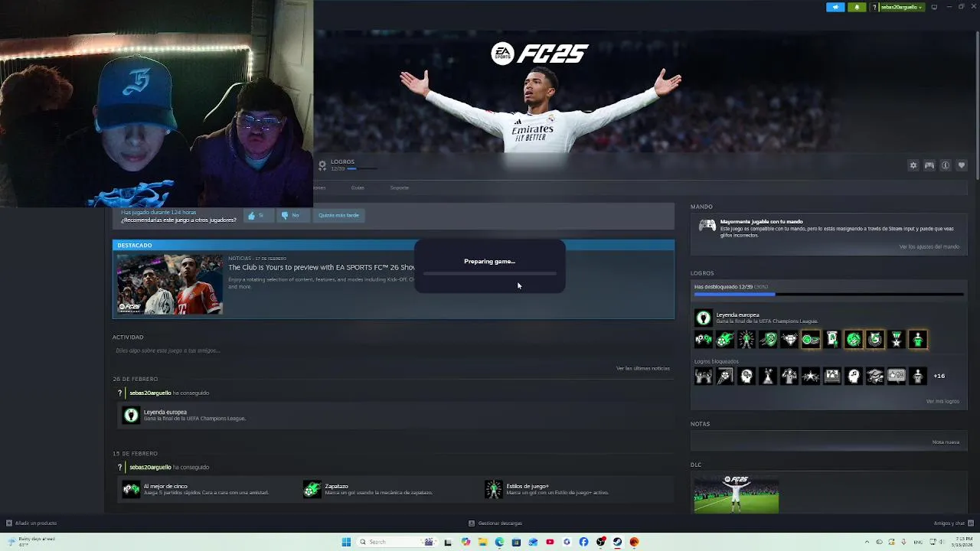This screenshot has height=551, width=980.
Task: Open Steam announcements megaphone button
Action: pyautogui.click(x=835, y=7)
